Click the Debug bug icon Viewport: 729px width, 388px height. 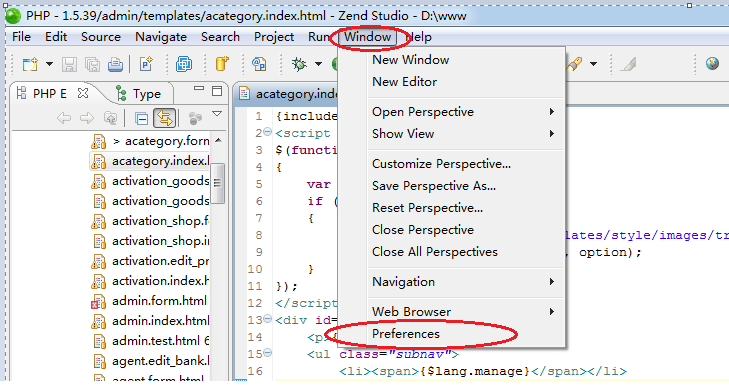point(299,64)
